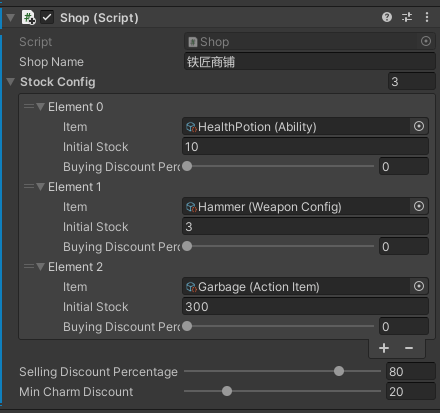Click the Shop Name label
The image size is (440, 413).
pyautogui.click(x=51, y=62)
